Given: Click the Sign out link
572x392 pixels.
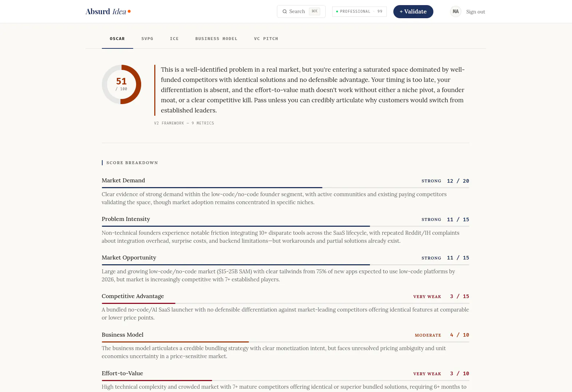Looking at the screenshot, I should pos(476,12).
